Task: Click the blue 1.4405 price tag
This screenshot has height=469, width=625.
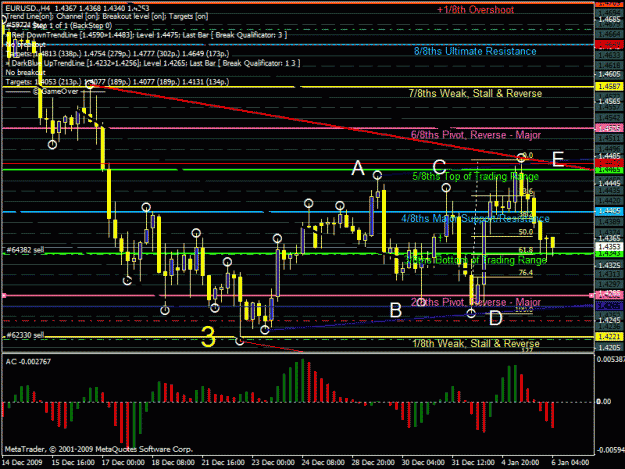Action: [x=609, y=211]
